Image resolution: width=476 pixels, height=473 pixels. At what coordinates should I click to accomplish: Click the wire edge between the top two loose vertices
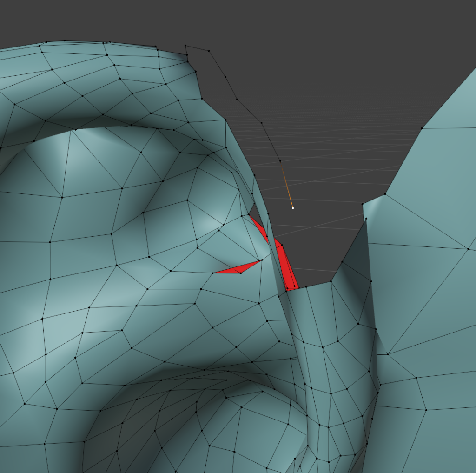click(197, 48)
